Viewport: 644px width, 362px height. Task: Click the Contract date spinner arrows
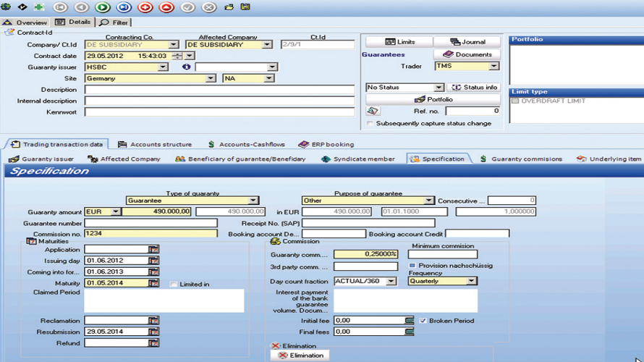tap(190, 56)
